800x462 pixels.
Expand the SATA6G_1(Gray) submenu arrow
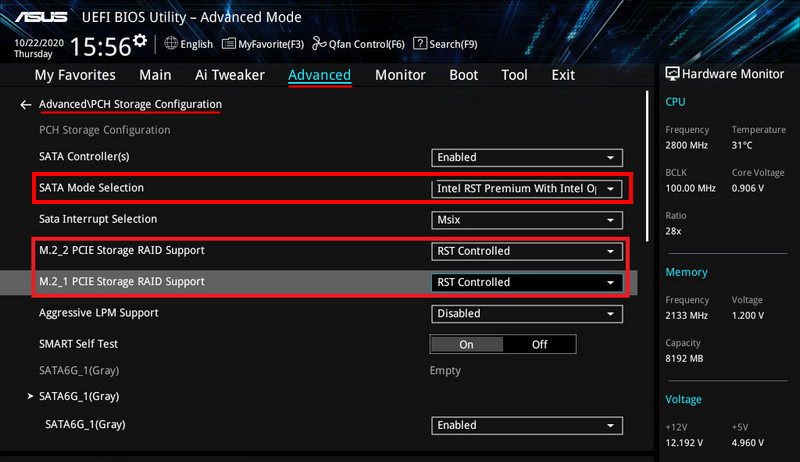pyautogui.click(x=30, y=396)
